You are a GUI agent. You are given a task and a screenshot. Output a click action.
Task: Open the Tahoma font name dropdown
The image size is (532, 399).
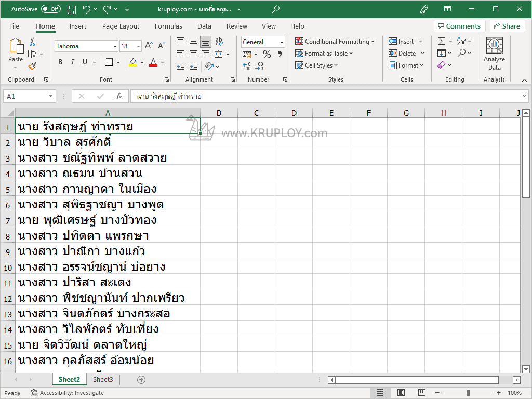coord(115,46)
